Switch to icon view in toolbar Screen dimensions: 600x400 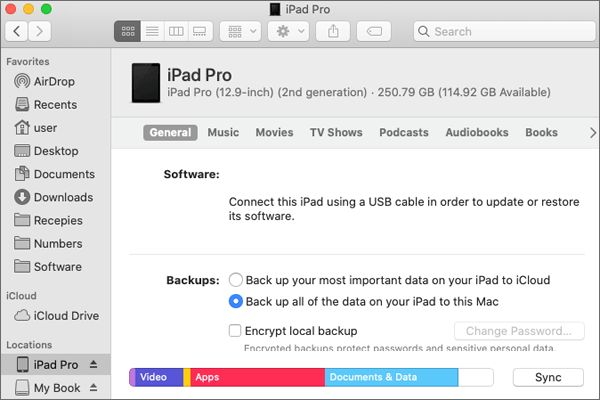126,32
